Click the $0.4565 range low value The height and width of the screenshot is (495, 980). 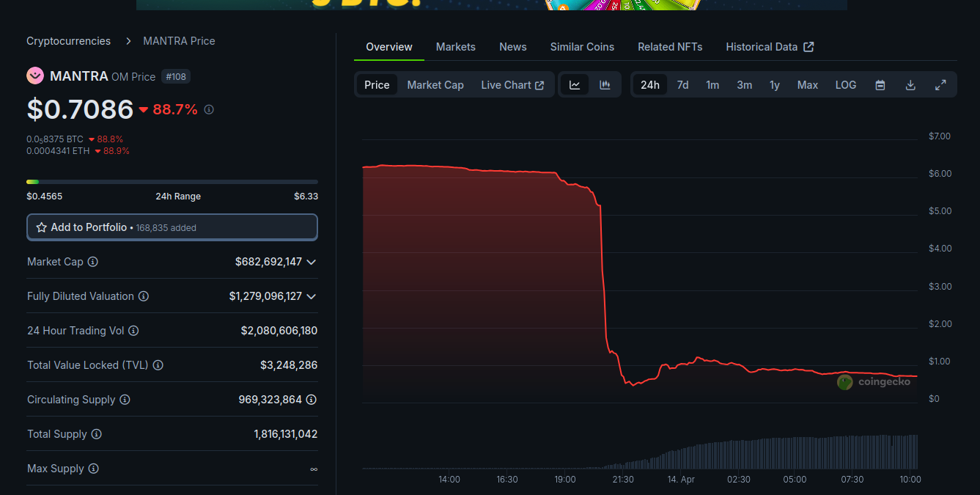click(x=45, y=197)
